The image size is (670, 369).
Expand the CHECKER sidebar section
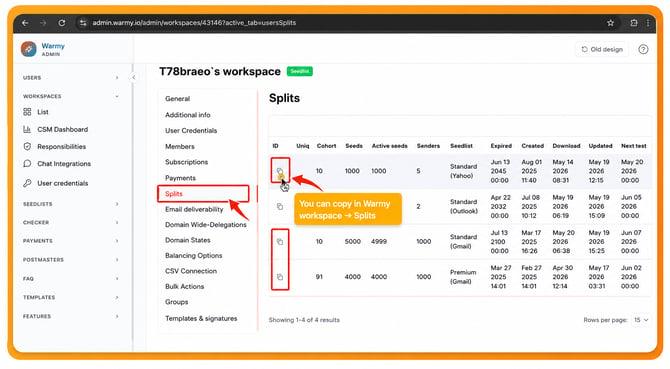click(117, 223)
